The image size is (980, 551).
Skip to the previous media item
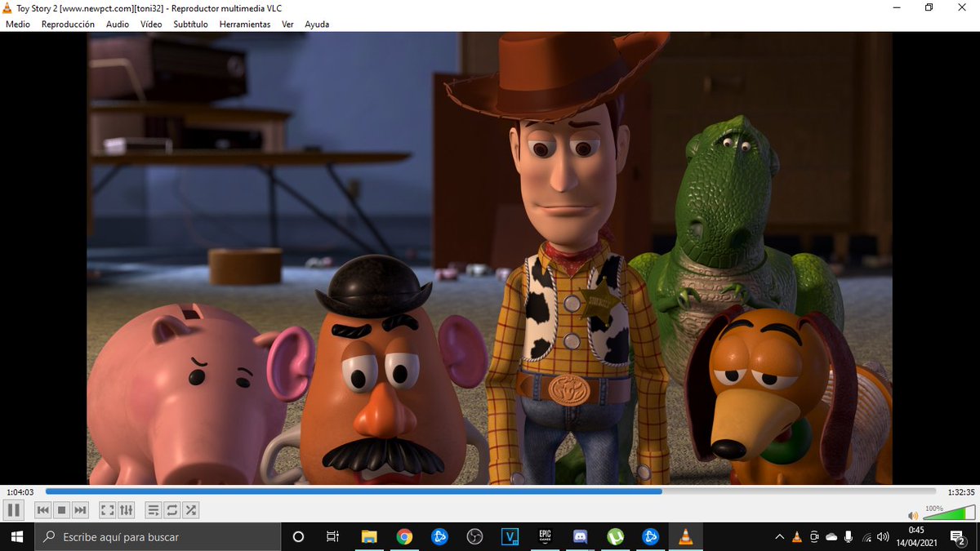(x=43, y=510)
